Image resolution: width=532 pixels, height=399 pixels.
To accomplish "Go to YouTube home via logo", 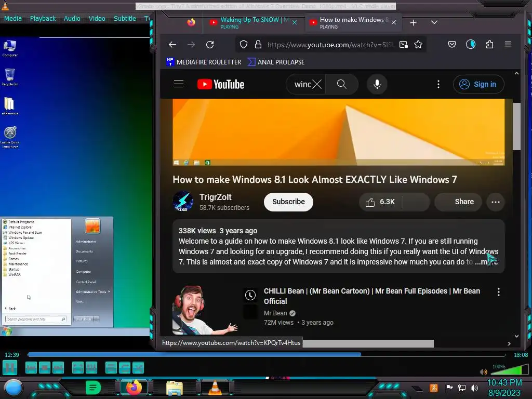I will 220,84.
